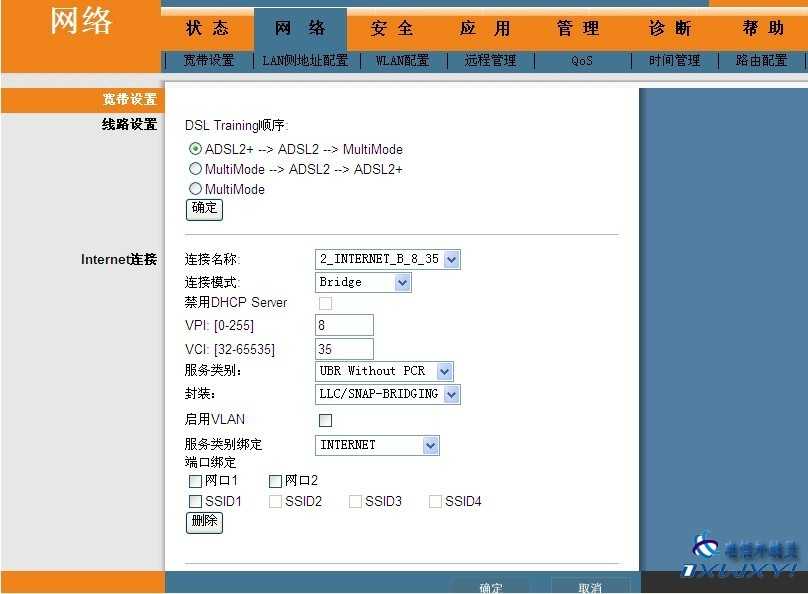This screenshot has height=594, width=808.
Task: Expand the 服务类别 UBR Without PCR dropdown
Action: coord(384,371)
